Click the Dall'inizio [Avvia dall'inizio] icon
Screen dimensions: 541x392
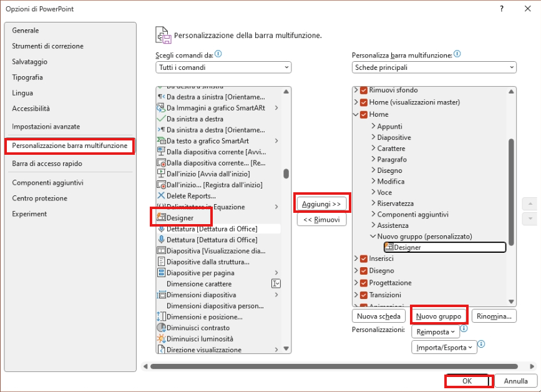point(161,174)
